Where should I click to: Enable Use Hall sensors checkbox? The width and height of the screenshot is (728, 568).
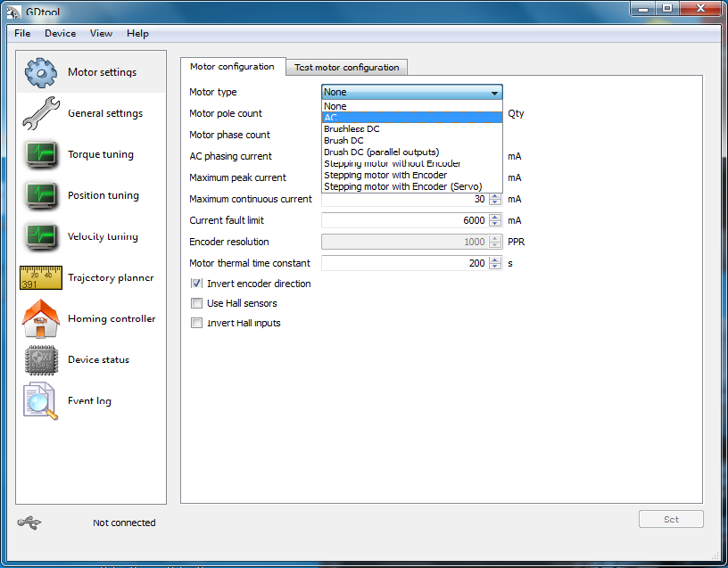[x=196, y=303]
